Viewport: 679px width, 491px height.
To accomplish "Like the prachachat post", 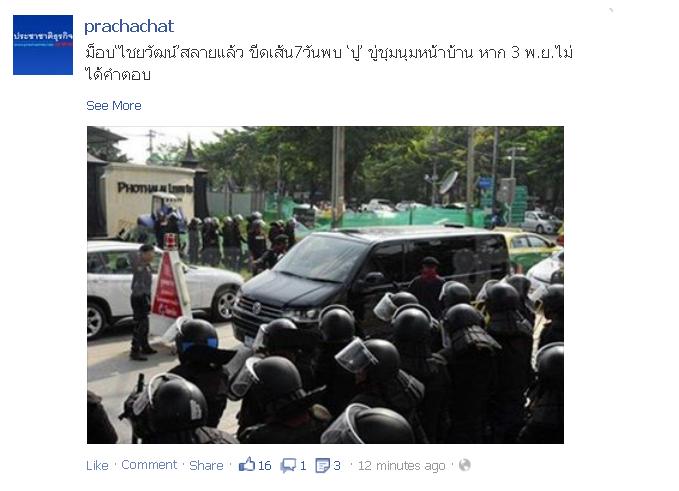I will pos(97,465).
